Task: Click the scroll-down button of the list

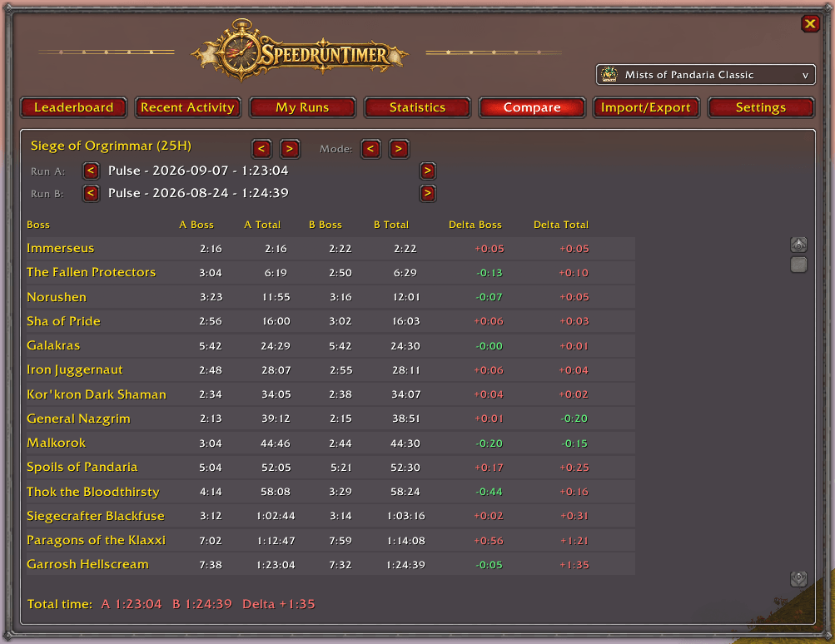Action: coord(798,579)
